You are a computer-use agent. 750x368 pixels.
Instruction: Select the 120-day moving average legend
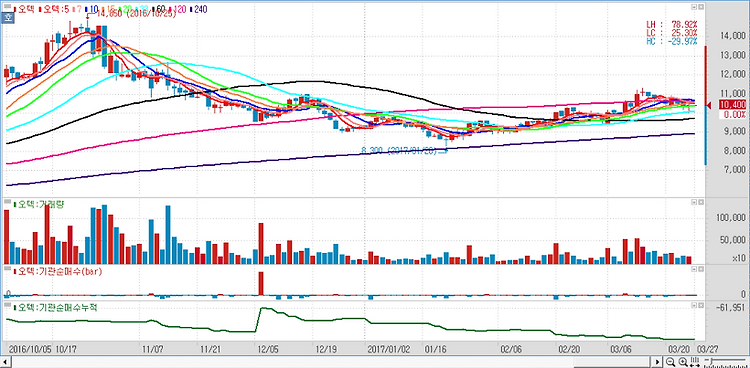[x=177, y=9]
